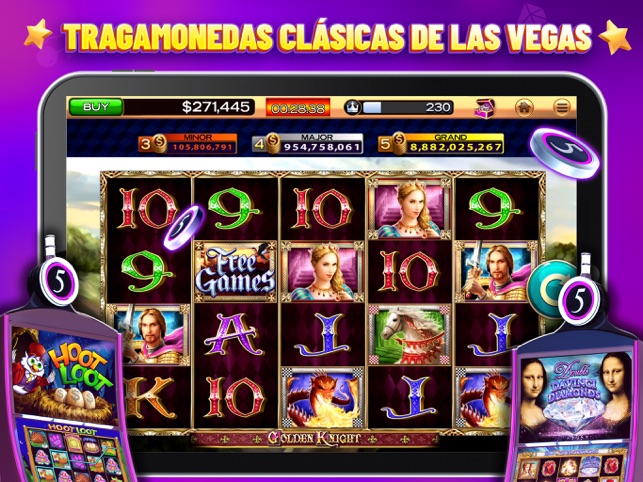The width and height of the screenshot is (643, 482).
Task: Select the MAJOR jackpot panel
Action: point(307,143)
